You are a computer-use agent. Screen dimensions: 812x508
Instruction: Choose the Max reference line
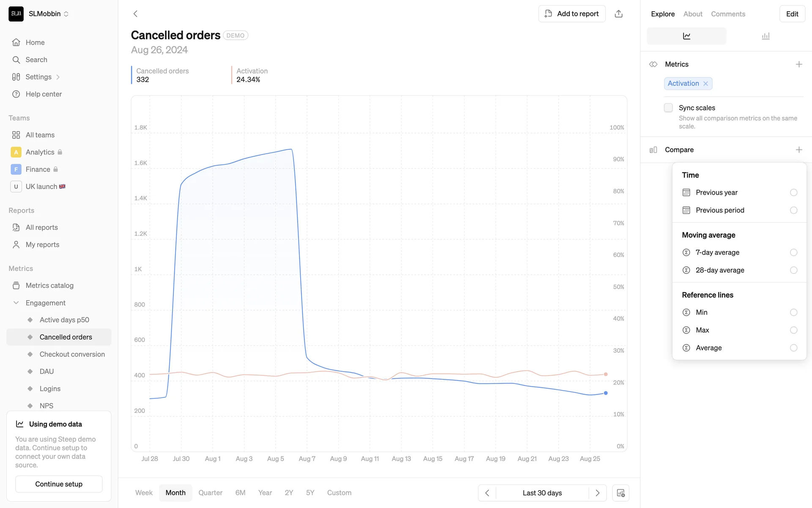click(x=793, y=330)
